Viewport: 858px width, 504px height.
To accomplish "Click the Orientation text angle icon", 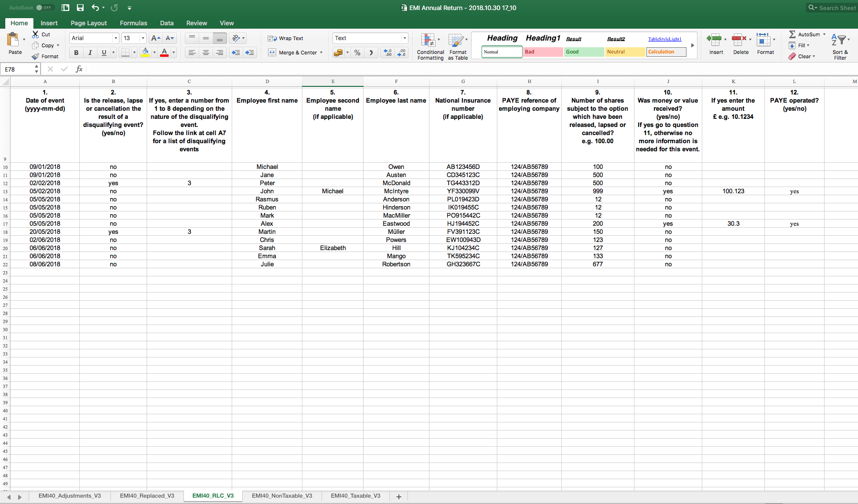I will [x=236, y=38].
